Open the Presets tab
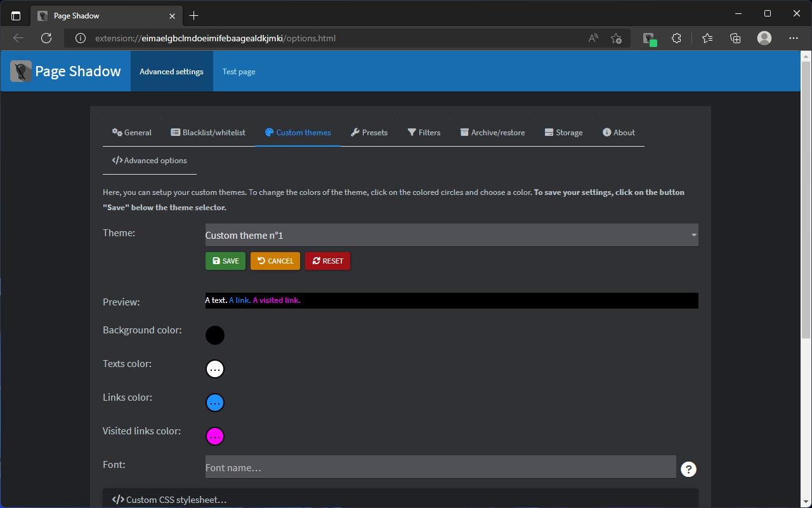812x508 pixels. (369, 133)
